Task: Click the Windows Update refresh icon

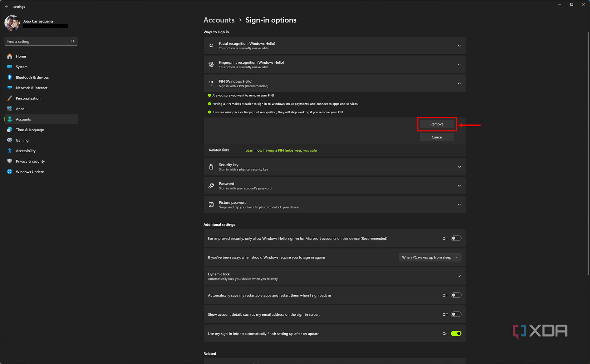Action: point(10,172)
